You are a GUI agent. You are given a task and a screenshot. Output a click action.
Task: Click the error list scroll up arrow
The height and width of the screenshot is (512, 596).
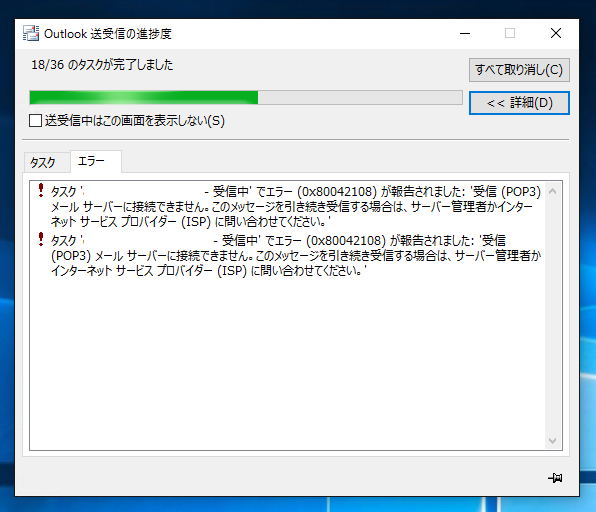(x=553, y=191)
